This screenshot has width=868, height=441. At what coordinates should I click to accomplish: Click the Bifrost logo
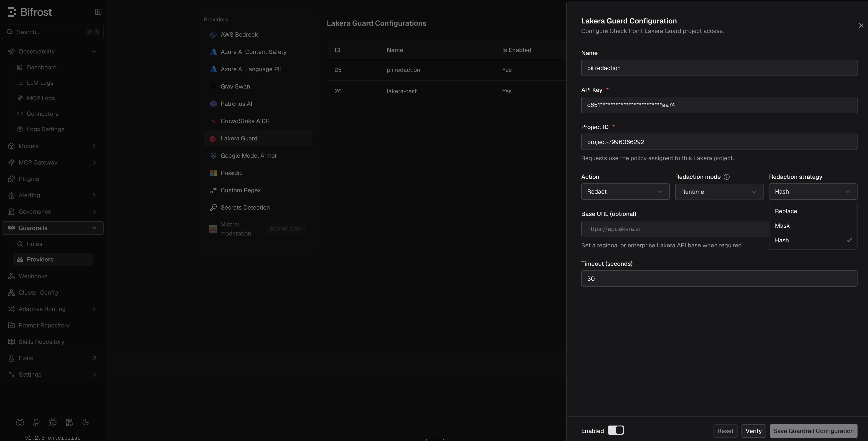point(30,12)
